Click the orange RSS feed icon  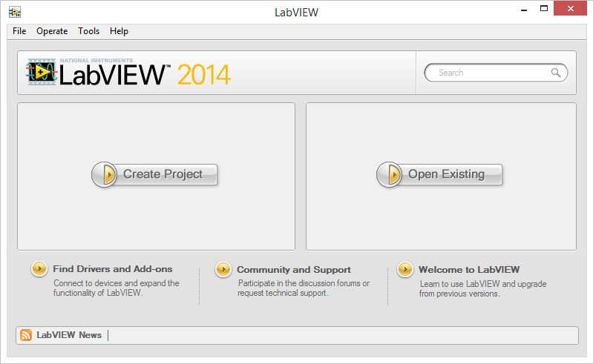click(26, 335)
